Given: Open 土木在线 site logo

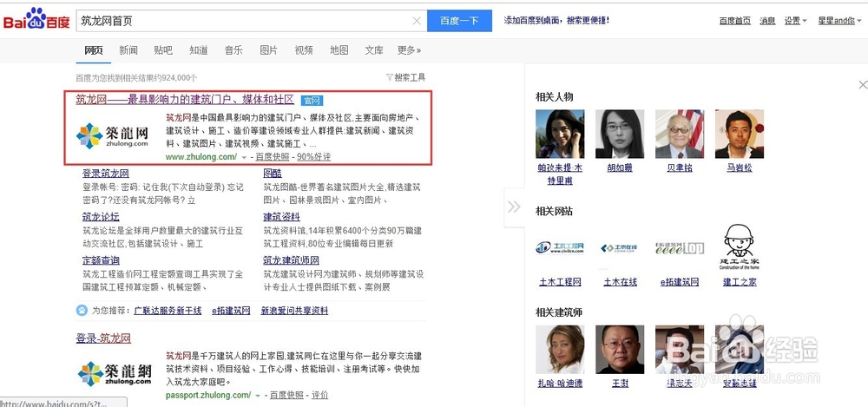Looking at the screenshot, I should click(x=619, y=248).
